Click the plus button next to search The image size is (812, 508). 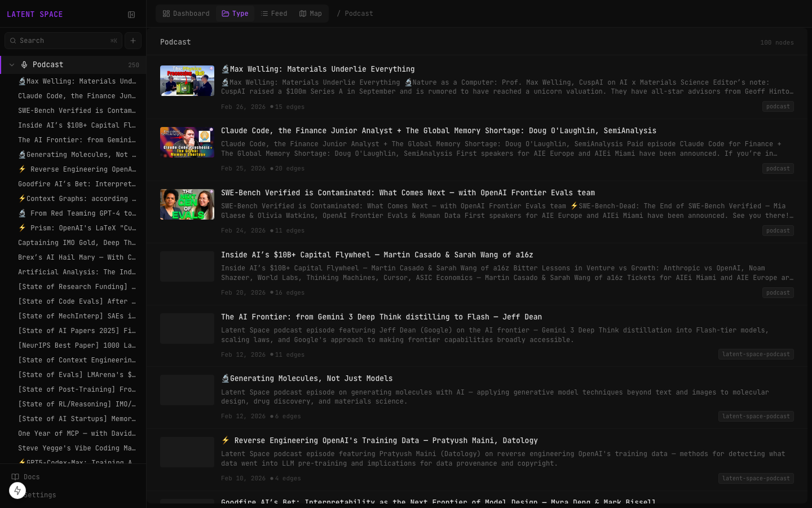(133, 41)
